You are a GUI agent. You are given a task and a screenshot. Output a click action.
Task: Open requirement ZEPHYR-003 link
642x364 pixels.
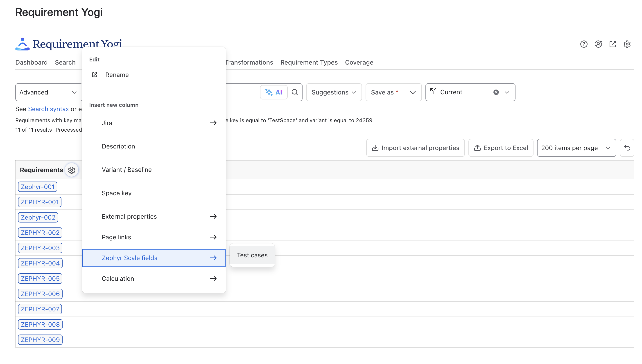(40, 248)
